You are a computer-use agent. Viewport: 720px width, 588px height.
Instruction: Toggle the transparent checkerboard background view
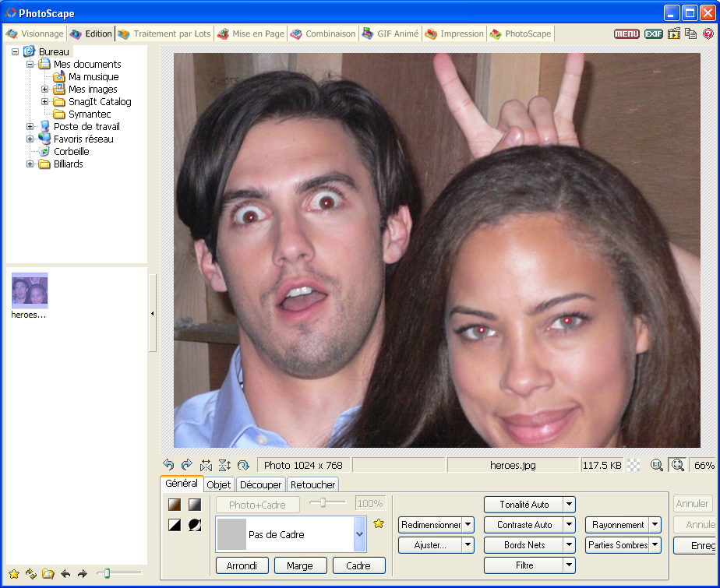coord(632,465)
